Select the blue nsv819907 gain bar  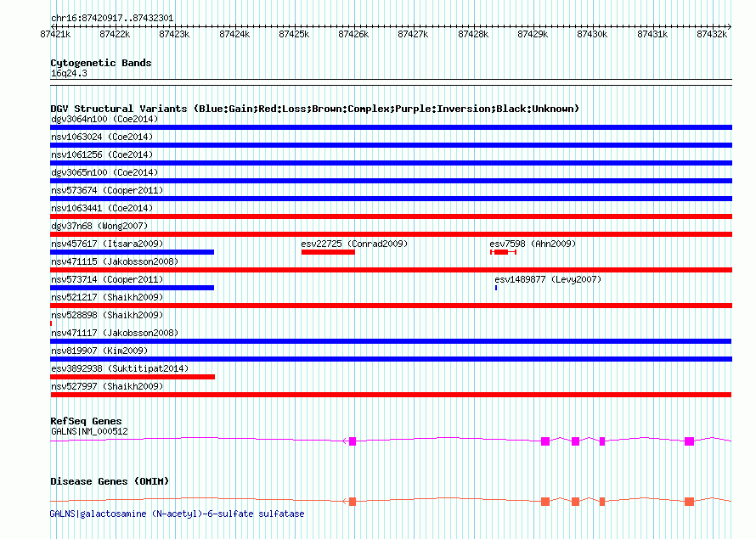tap(391, 359)
